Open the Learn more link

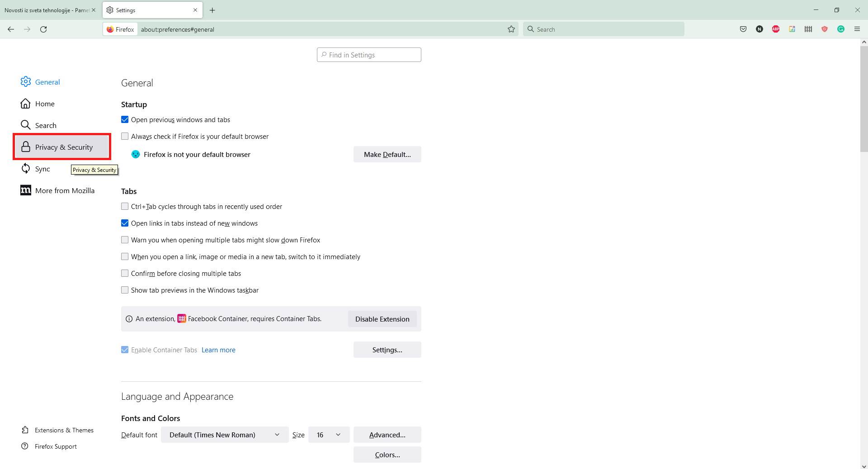coord(218,350)
